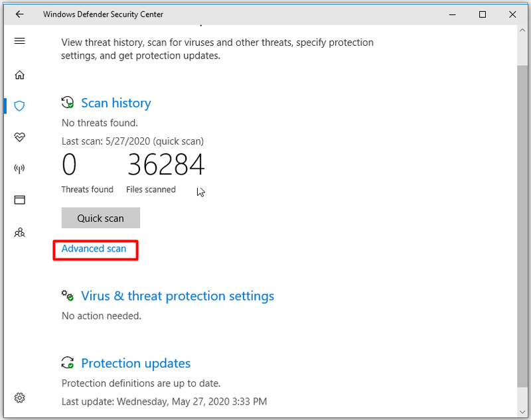The image size is (531, 420).
Task: Click the back arrow in title bar
Action: [20, 14]
